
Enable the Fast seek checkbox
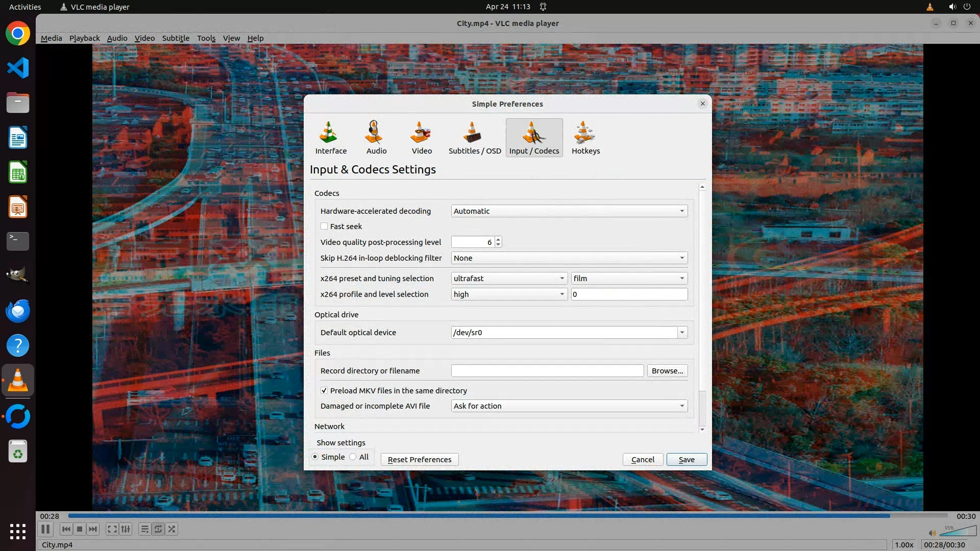[x=324, y=226]
